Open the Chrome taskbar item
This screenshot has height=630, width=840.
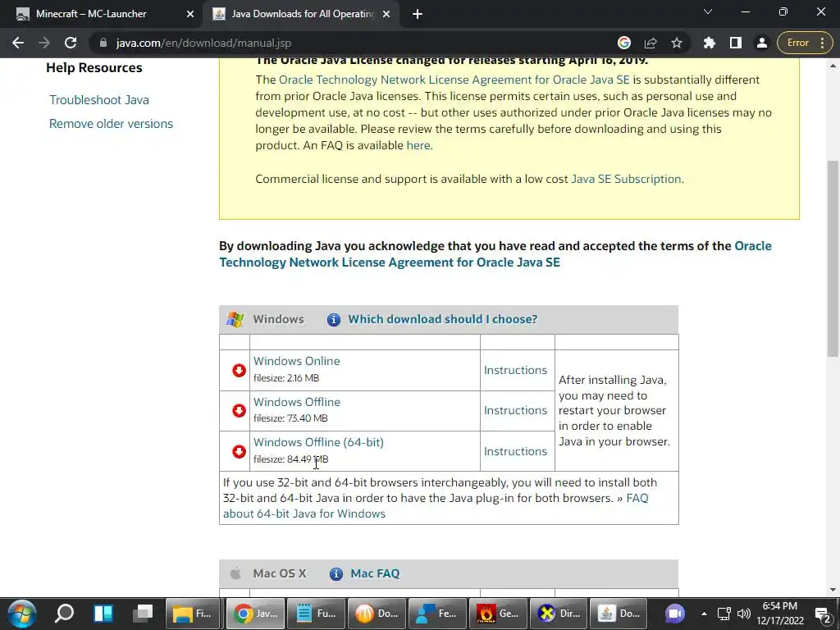coord(255,614)
